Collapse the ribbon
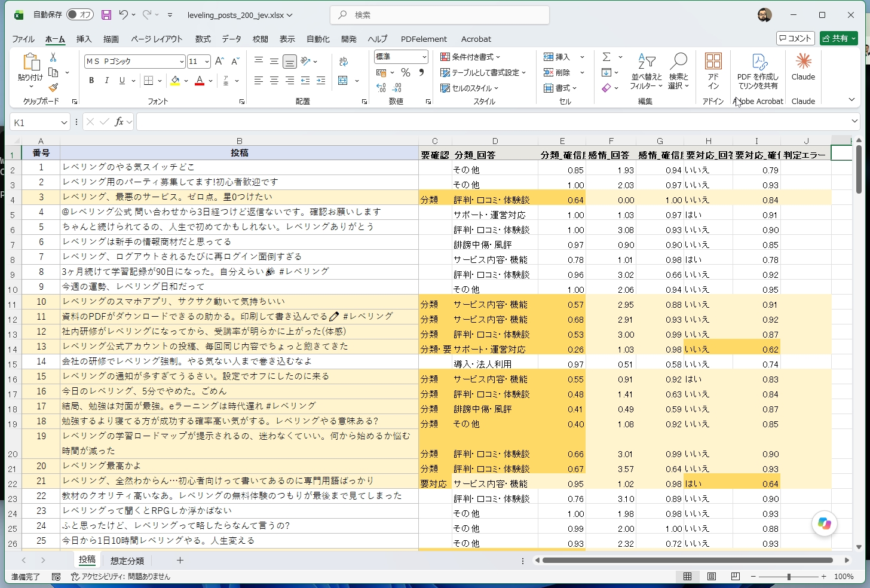Screen dimensions: 870x588 point(851,100)
